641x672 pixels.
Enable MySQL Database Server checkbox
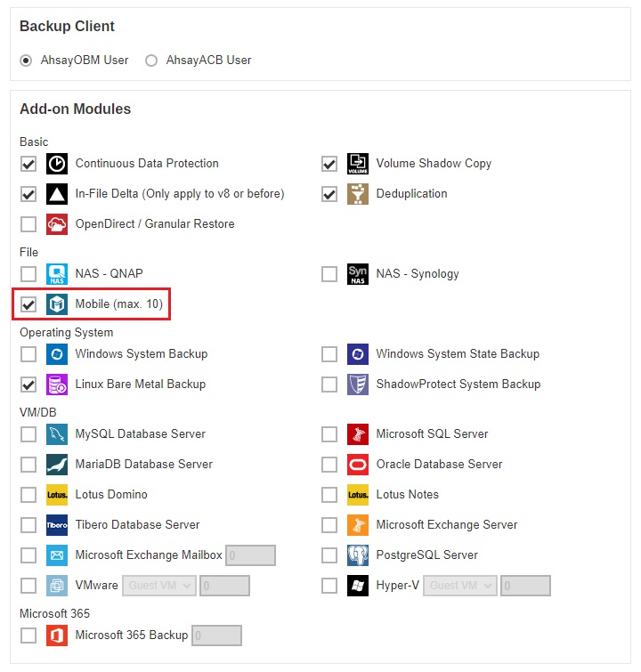point(28,434)
